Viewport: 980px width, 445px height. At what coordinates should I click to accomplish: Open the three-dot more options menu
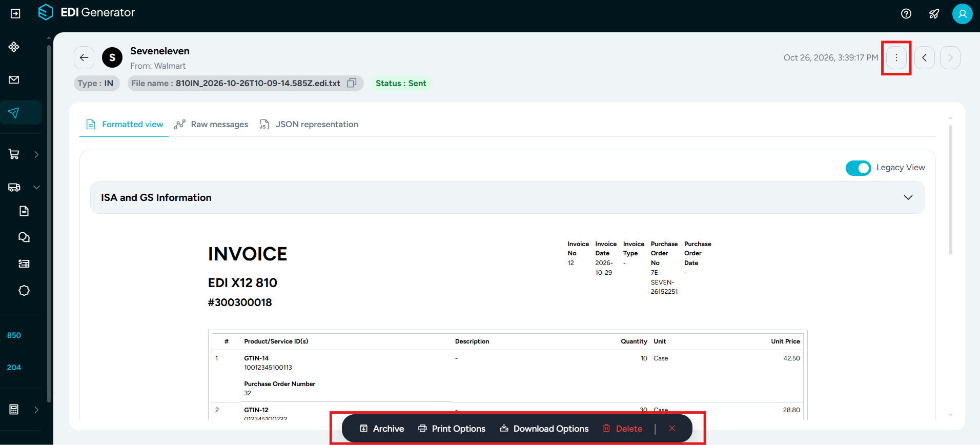pos(896,57)
